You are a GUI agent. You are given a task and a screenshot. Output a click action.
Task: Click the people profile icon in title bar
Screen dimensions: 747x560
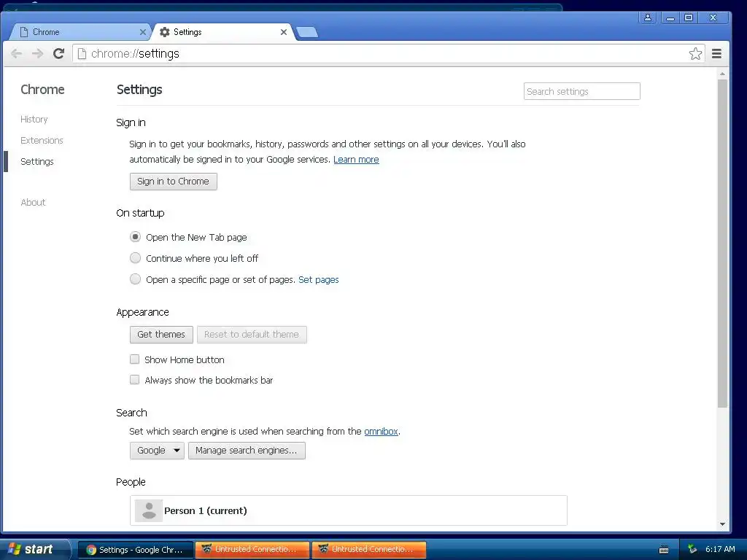648,17
